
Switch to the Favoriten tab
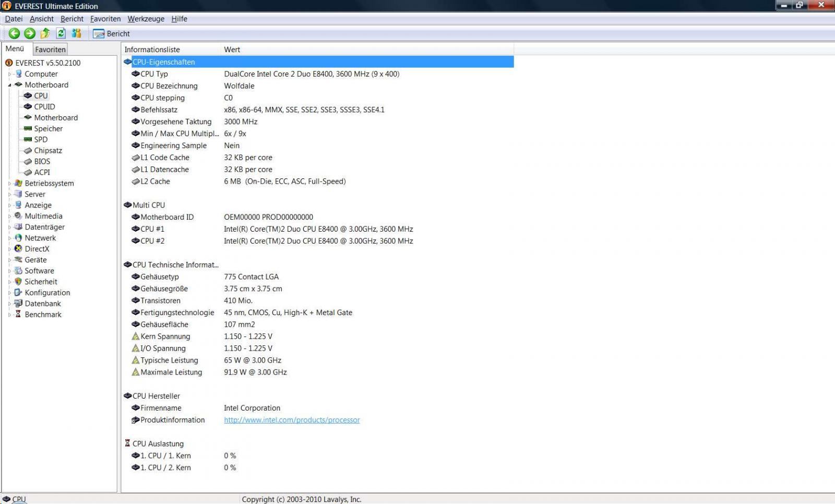(x=51, y=50)
